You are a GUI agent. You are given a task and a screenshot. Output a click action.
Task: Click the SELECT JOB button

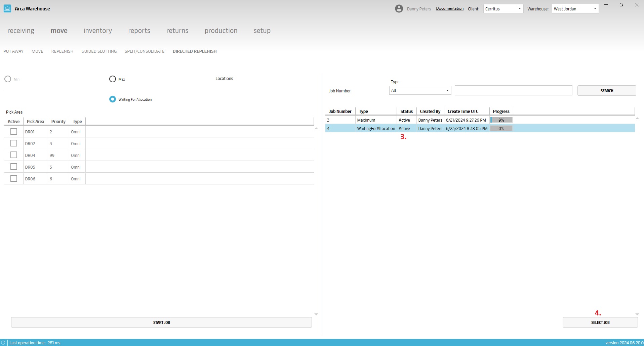pyautogui.click(x=600, y=322)
